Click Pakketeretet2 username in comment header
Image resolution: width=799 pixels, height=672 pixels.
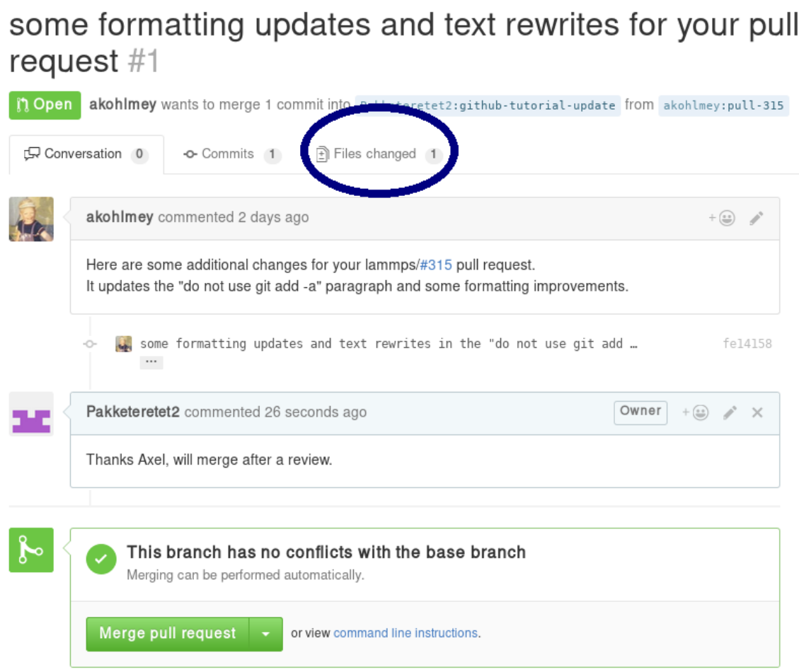[133, 412]
